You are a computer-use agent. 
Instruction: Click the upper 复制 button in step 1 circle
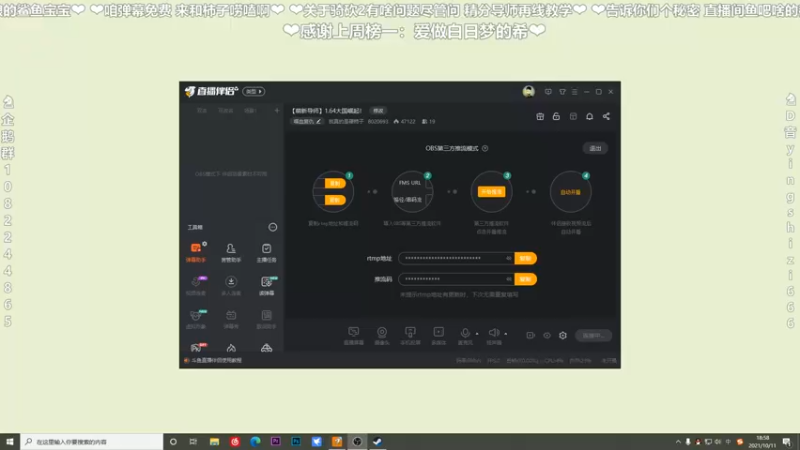[335, 183]
